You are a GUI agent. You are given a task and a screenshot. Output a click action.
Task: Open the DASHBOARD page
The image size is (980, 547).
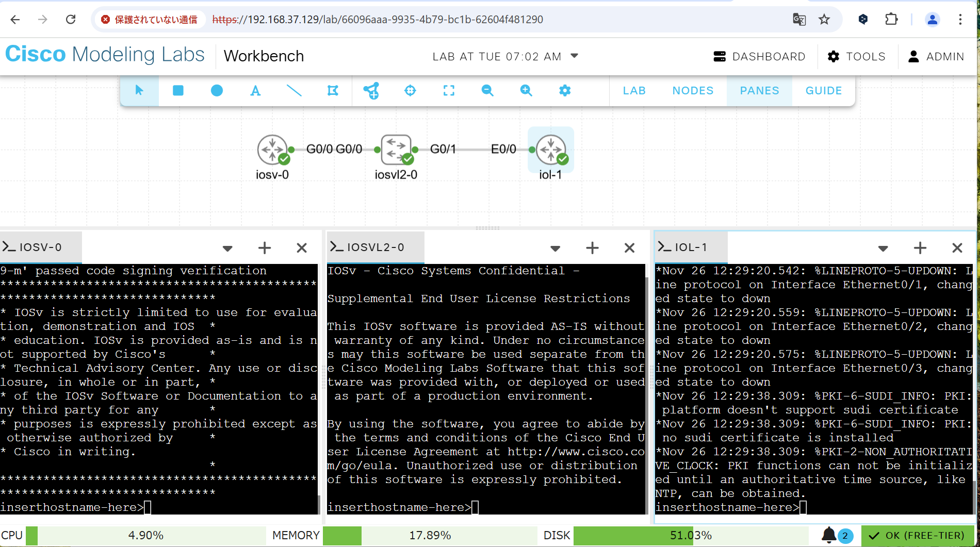[x=759, y=57]
